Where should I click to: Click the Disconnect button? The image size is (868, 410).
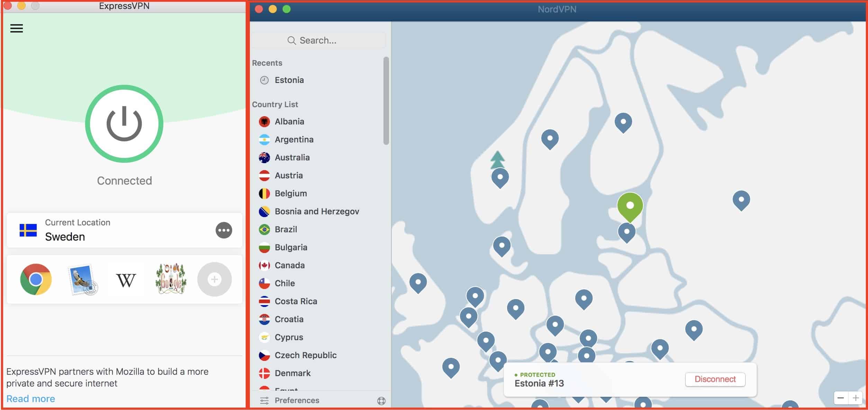coord(715,379)
